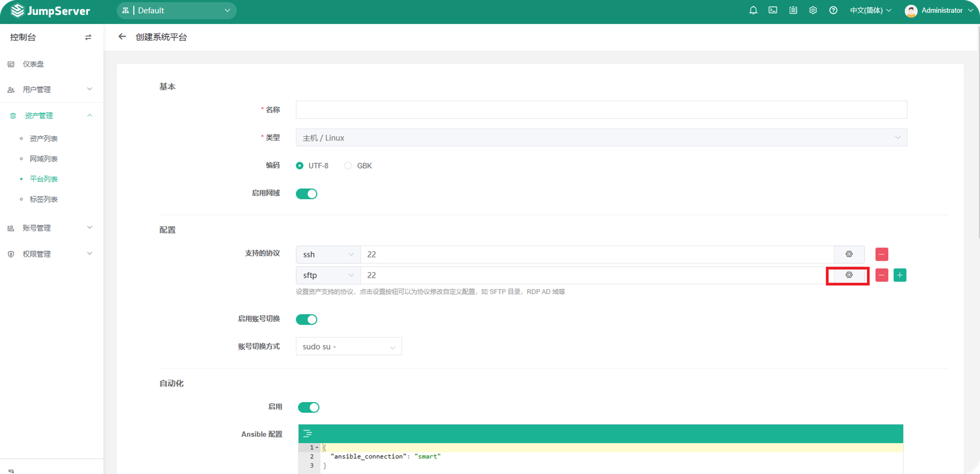Open 资产列表 in the sidebar
Screen dimensions: 980x474
43,139
